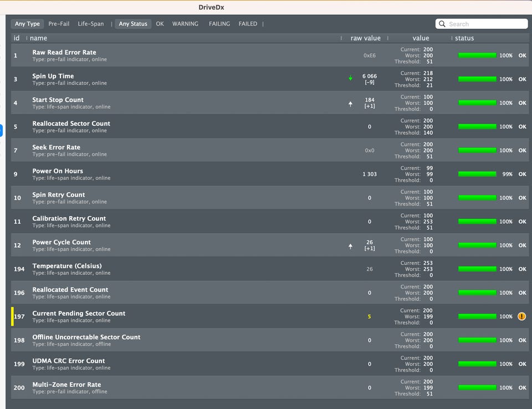Click the Threshold 140 value for Reallocated Sector Count
532x409 pixels.
pos(428,132)
